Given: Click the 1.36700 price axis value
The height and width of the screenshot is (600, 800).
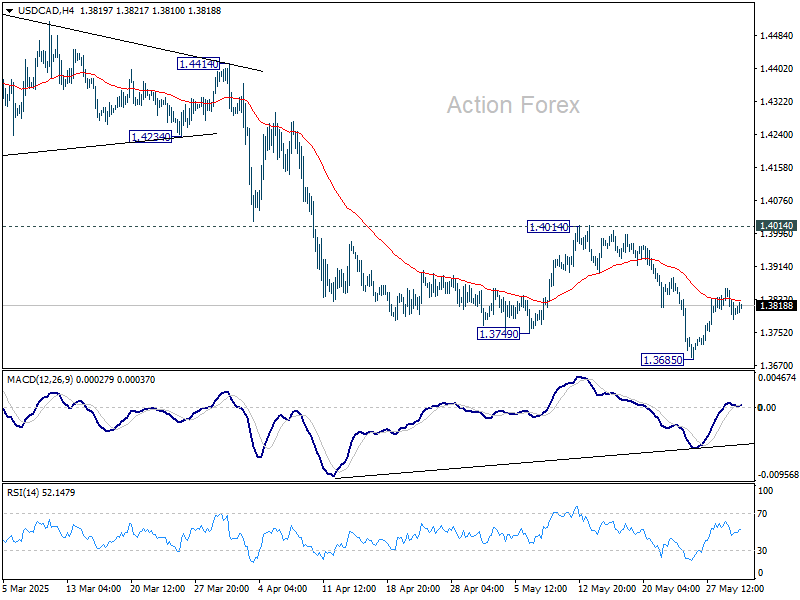Looking at the screenshot, I should [x=777, y=365].
